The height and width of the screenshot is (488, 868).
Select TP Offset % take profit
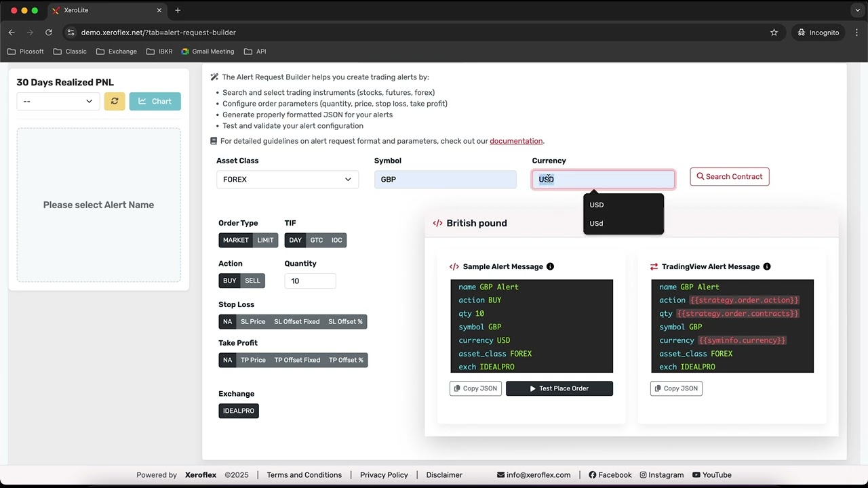coord(346,360)
